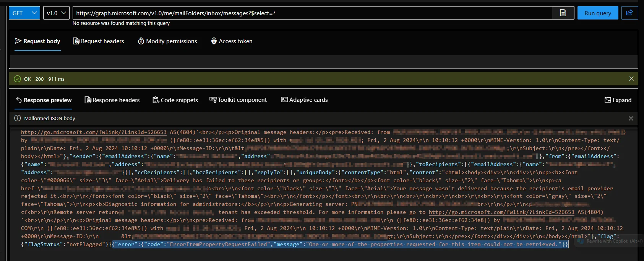
Task: Click the Expand window icon
Action: [x=608, y=100]
